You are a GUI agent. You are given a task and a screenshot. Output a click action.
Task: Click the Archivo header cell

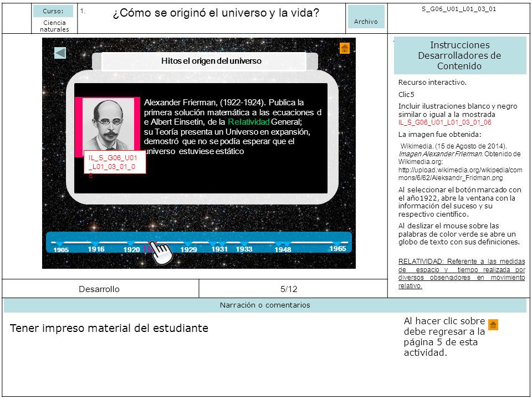click(x=366, y=17)
